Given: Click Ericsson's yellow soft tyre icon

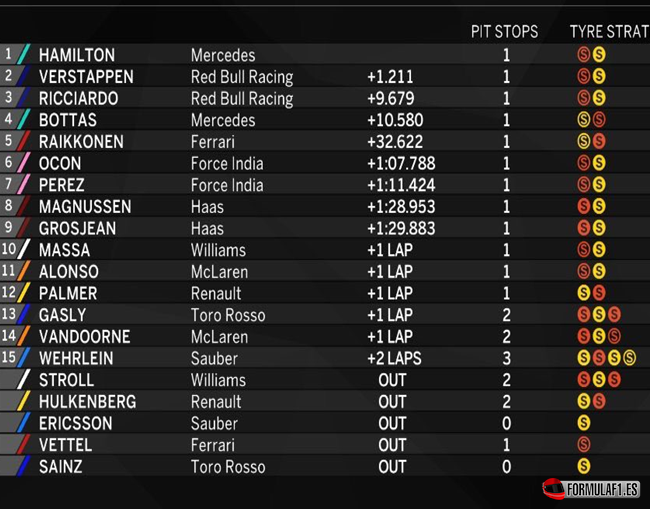Looking at the screenshot, I should (584, 423).
